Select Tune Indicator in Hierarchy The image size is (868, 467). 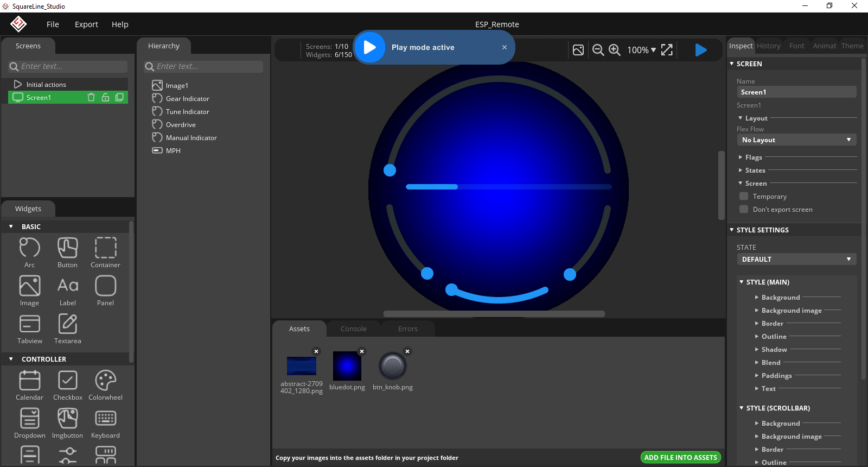(188, 111)
